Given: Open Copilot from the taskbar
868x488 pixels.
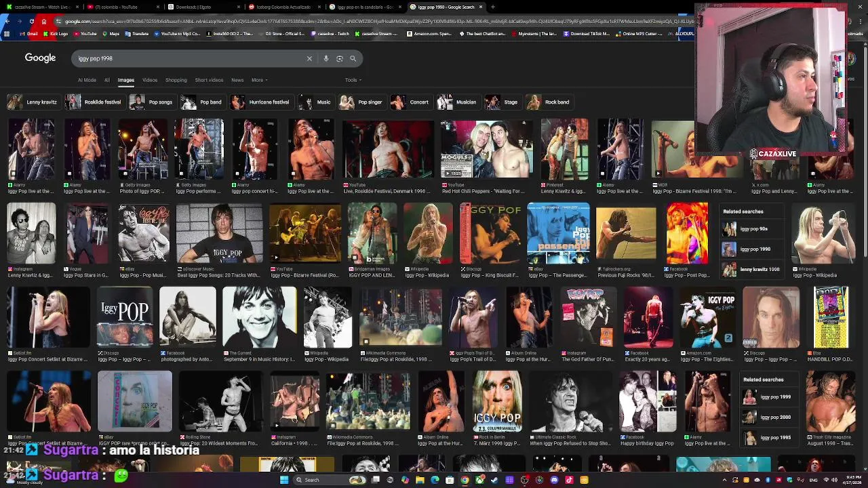Looking at the screenshot, I should [x=405, y=480].
